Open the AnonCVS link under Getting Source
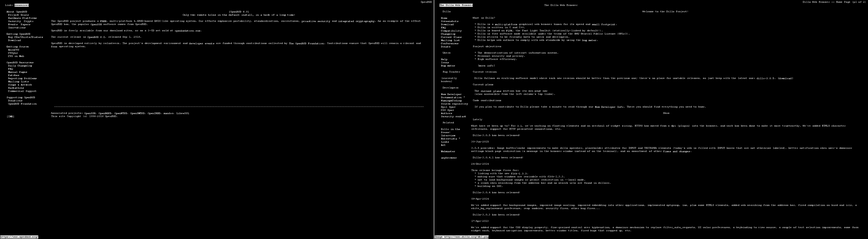Viewport: 868px width, 239px height. (x=13, y=50)
